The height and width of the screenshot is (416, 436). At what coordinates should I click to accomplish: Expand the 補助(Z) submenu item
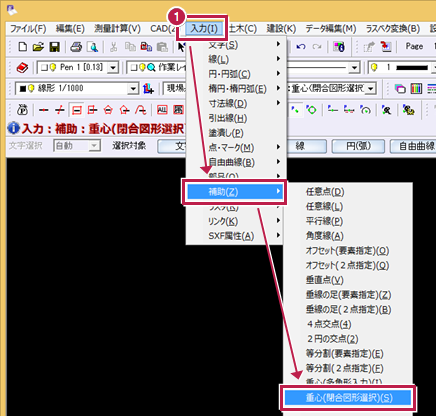234,192
